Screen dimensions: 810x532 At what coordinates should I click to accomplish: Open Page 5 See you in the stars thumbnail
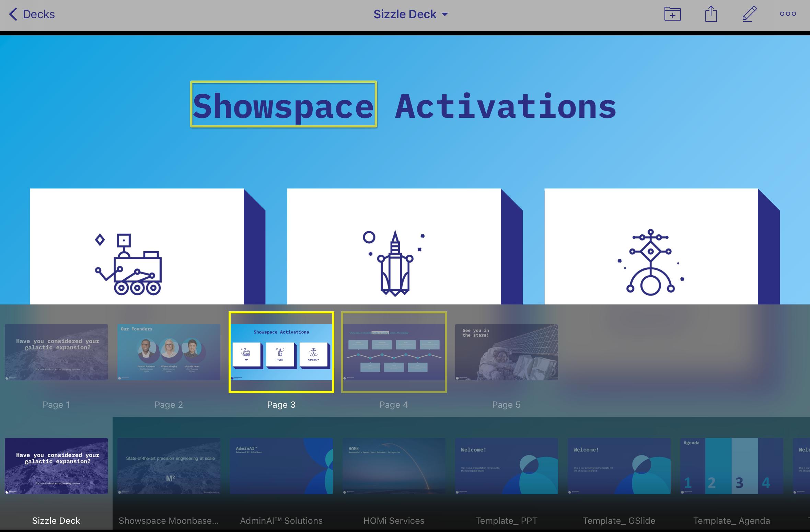click(x=507, y=352)
